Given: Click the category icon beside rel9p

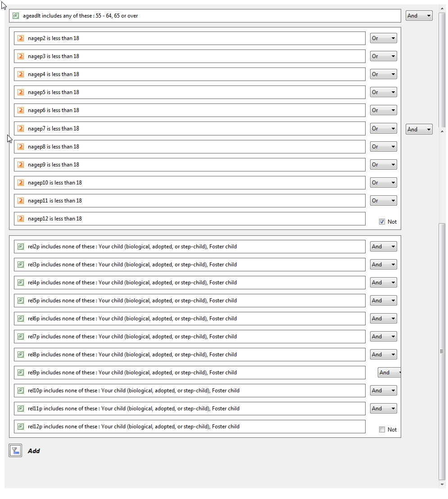Looking at the screenshot, I should [21, 373].
